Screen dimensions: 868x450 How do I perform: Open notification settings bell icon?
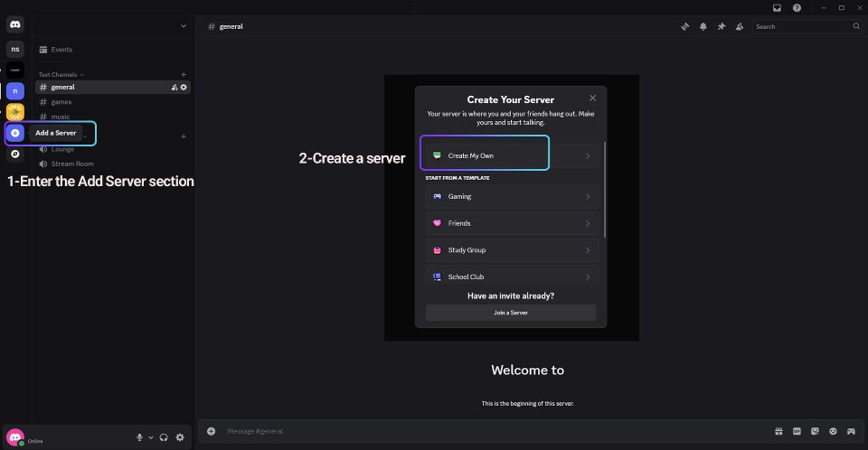coord(703,26)
